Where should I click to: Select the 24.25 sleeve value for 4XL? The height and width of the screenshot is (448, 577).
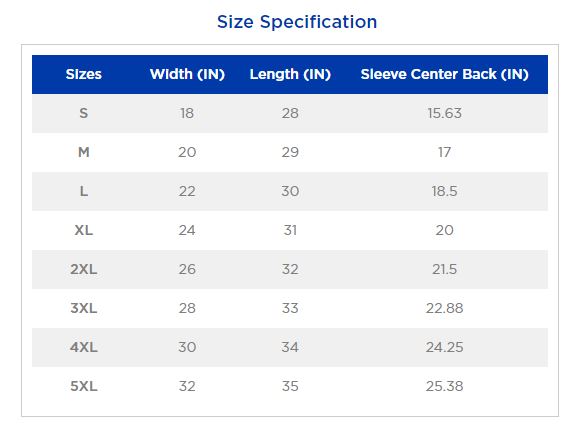pos(445,347)
